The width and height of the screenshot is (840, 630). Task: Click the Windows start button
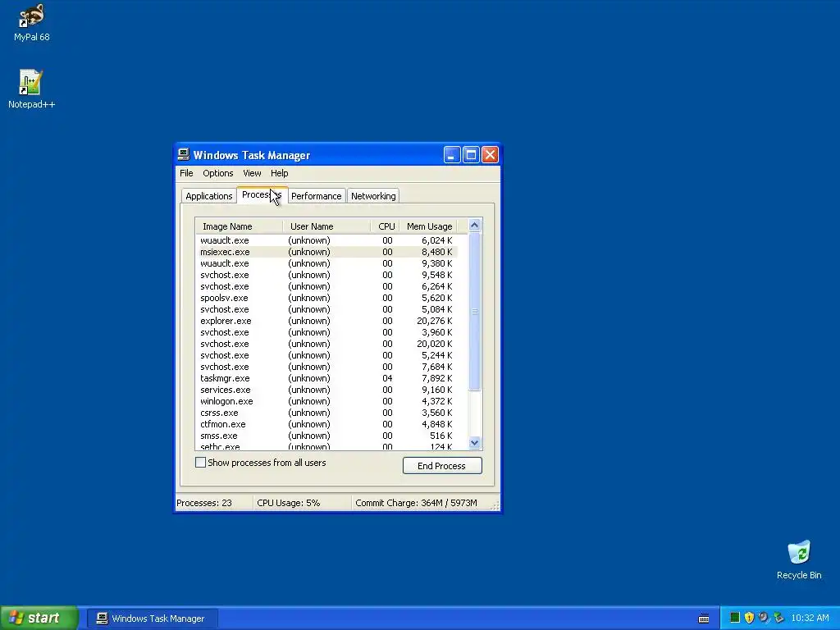click(x=39, y=618)
